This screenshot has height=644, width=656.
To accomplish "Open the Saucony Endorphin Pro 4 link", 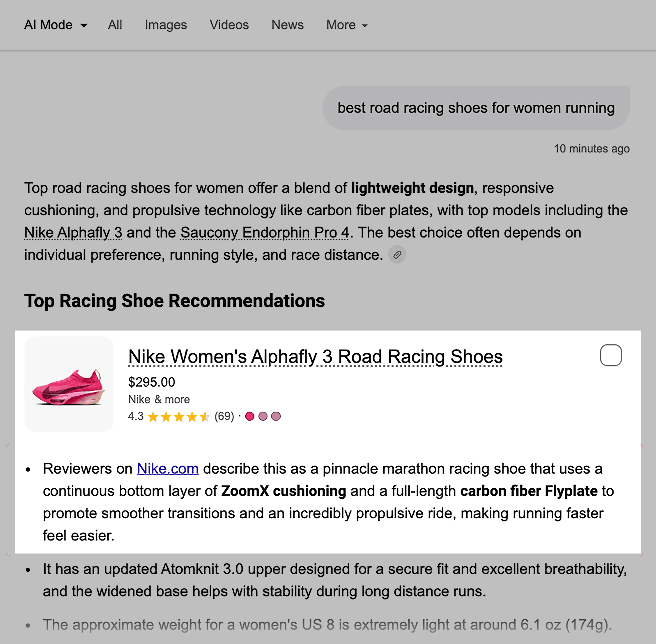I will [x=263, y=232].
